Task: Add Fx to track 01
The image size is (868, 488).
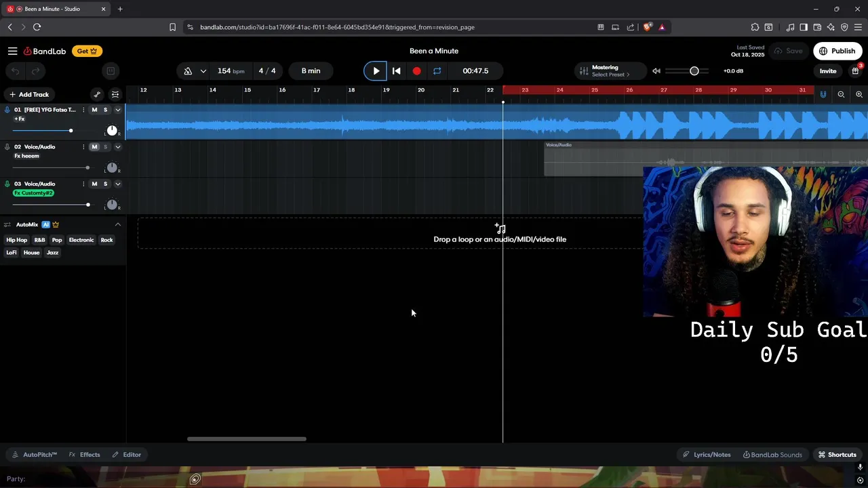Action: pos(20,119)
